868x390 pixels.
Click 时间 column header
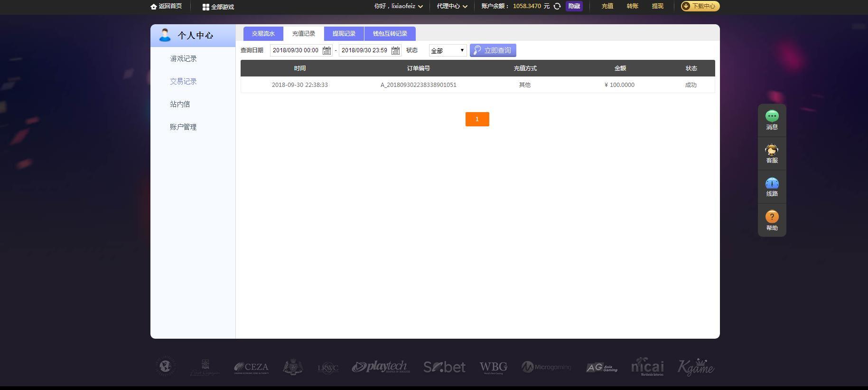click(x=300, y=68)
